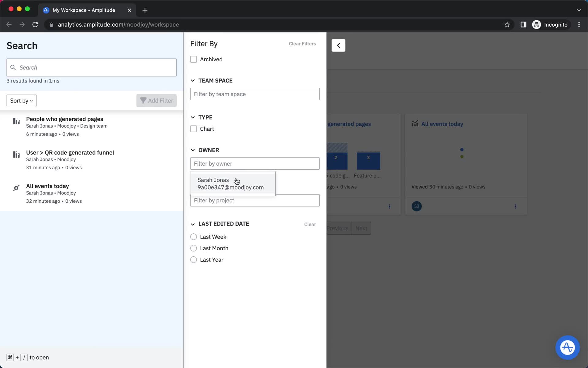Screen dimensions: 588x368
Task: Enable the Chart type checkbox
Action: coord(194,128)
